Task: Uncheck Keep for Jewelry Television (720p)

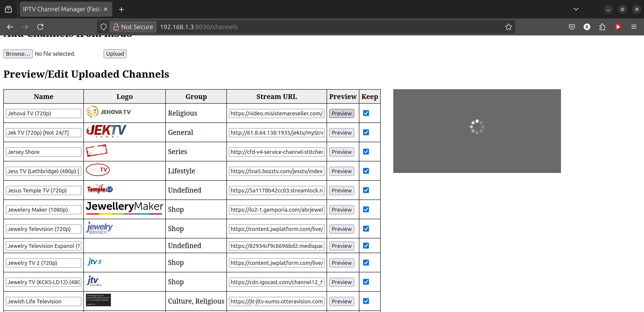Action: click(366, 229)
